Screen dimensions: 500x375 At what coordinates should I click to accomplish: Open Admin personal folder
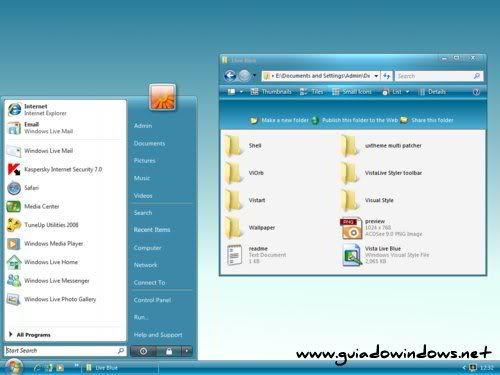(x=143, y=126)
